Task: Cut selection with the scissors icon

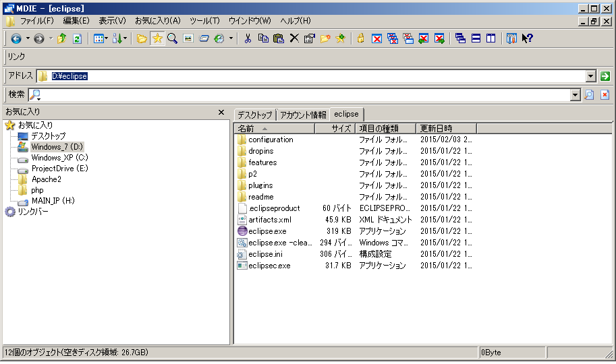Action: [248, 38]
